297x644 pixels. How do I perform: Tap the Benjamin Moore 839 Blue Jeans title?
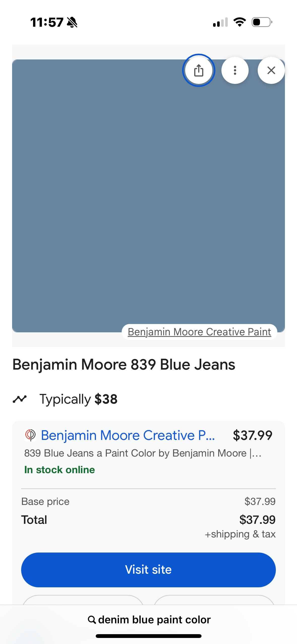(x=124, y=365)
